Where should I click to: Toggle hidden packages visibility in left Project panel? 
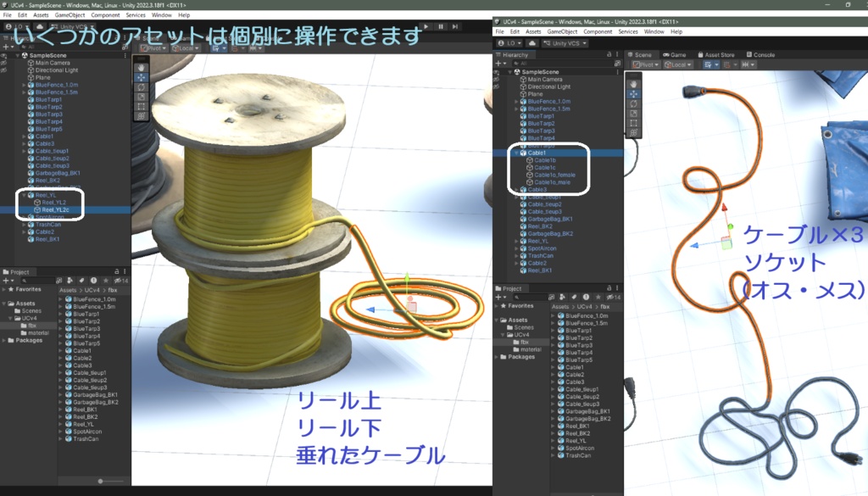point(121,281)
